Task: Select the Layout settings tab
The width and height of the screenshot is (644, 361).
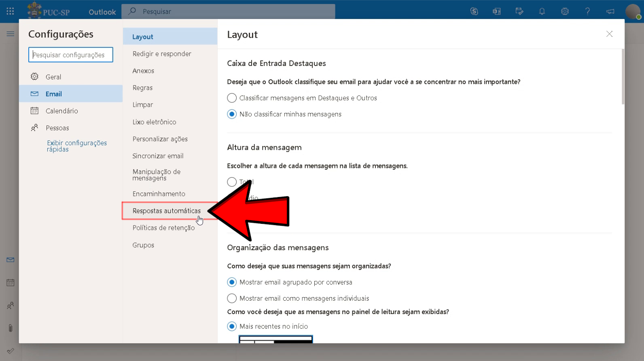Action: 170,36
